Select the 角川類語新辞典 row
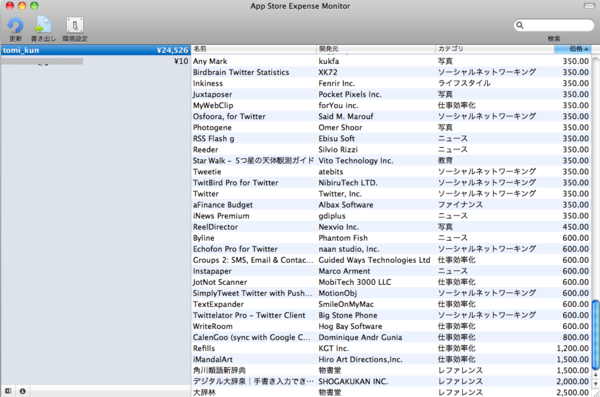Screen dimensions: 600x397 [391, 371]
